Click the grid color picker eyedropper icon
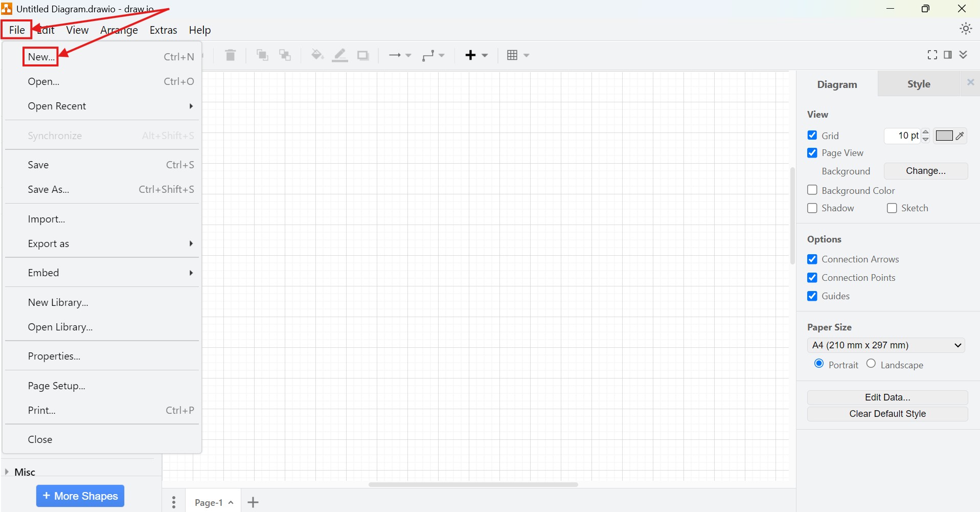The image size is (980, 512). point(960,136)
